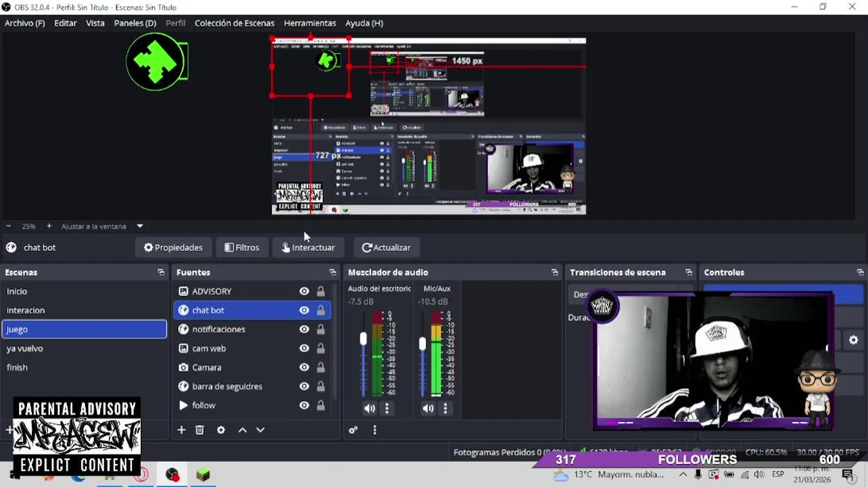Open OBS from the Windows taskbar
Screen dimensions: 868x487
[172, 475]
